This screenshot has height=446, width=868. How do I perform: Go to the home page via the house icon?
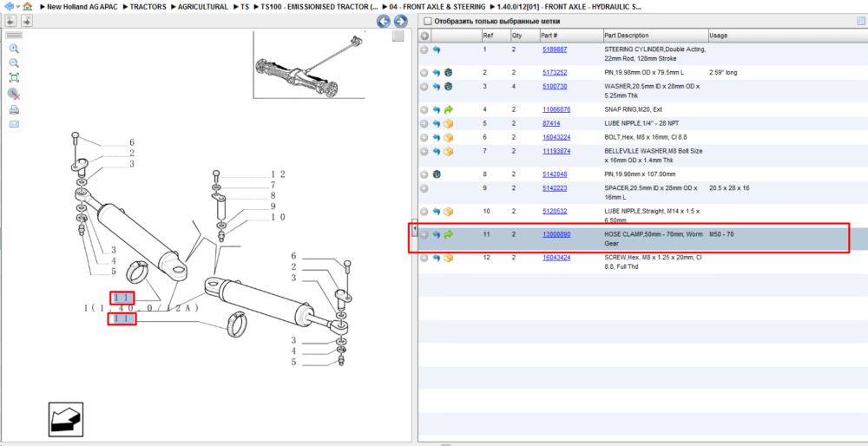pyautogui.click(x=27, y=7)
